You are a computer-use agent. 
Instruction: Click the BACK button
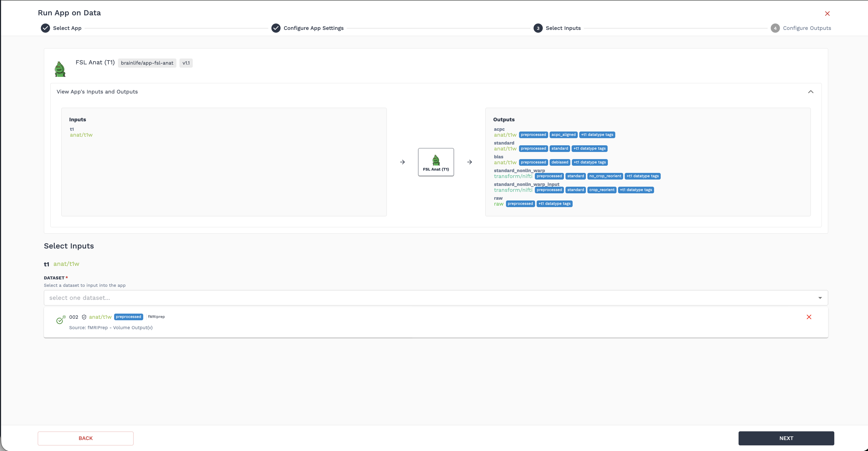click(86, 438)
